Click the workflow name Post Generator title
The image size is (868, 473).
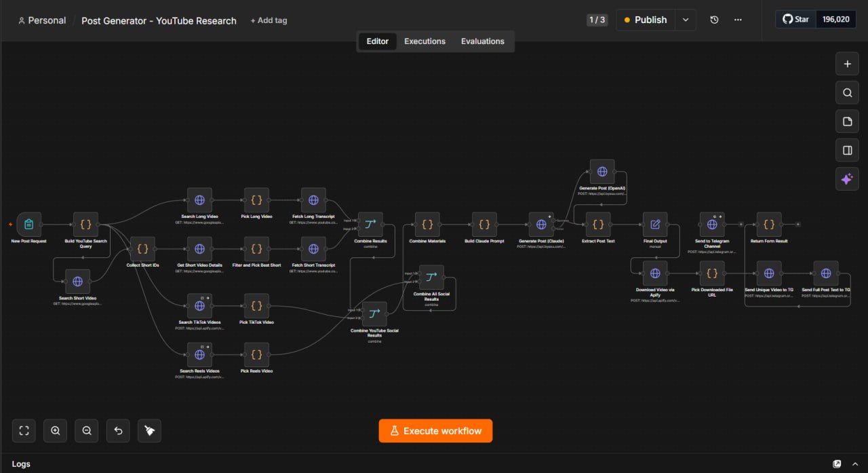point(159,20)
